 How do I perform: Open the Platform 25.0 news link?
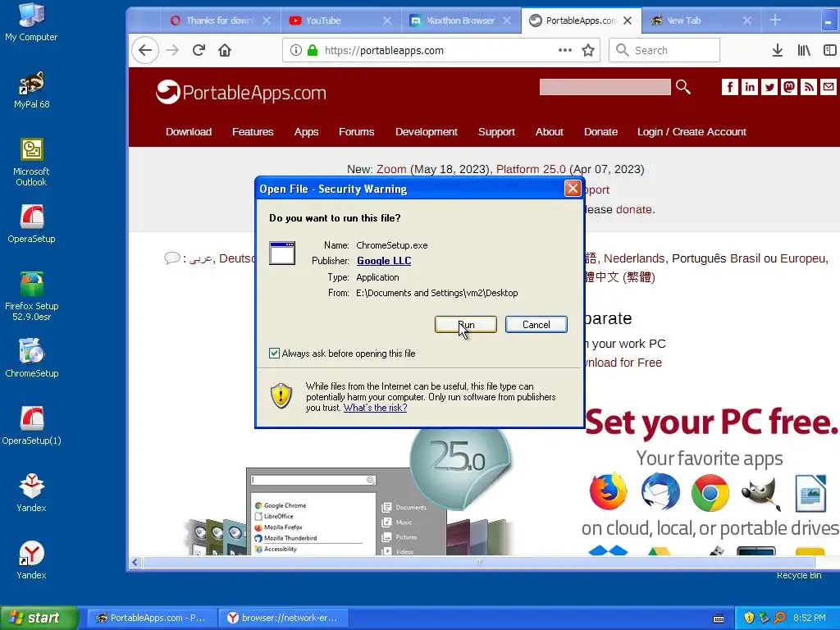(x=531, y=169)
